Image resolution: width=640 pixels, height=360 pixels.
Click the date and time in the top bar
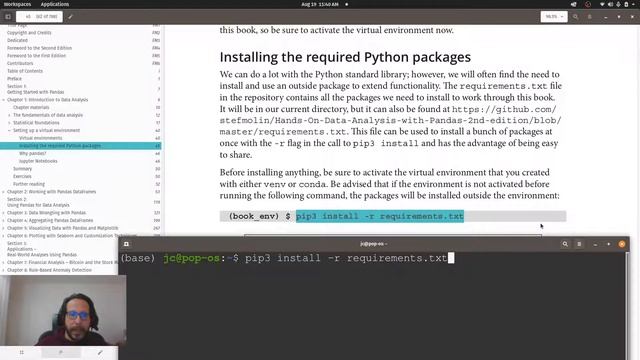[x=320, y=4]
